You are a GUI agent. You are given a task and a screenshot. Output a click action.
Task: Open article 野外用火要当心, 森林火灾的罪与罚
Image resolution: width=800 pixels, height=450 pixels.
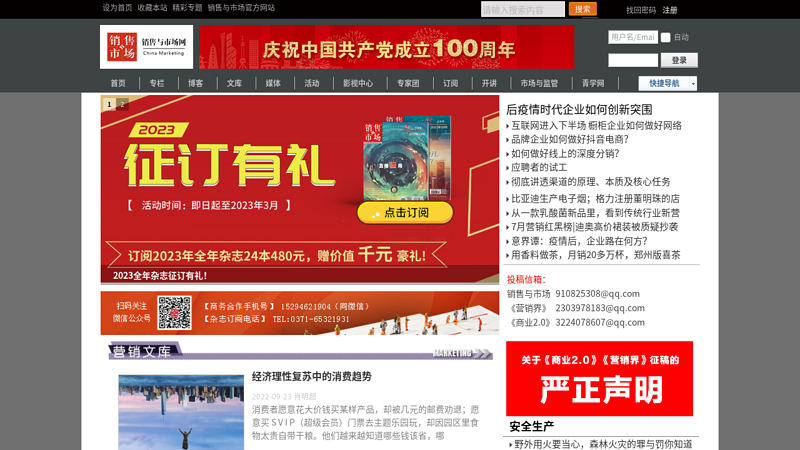tap(603, 444)
